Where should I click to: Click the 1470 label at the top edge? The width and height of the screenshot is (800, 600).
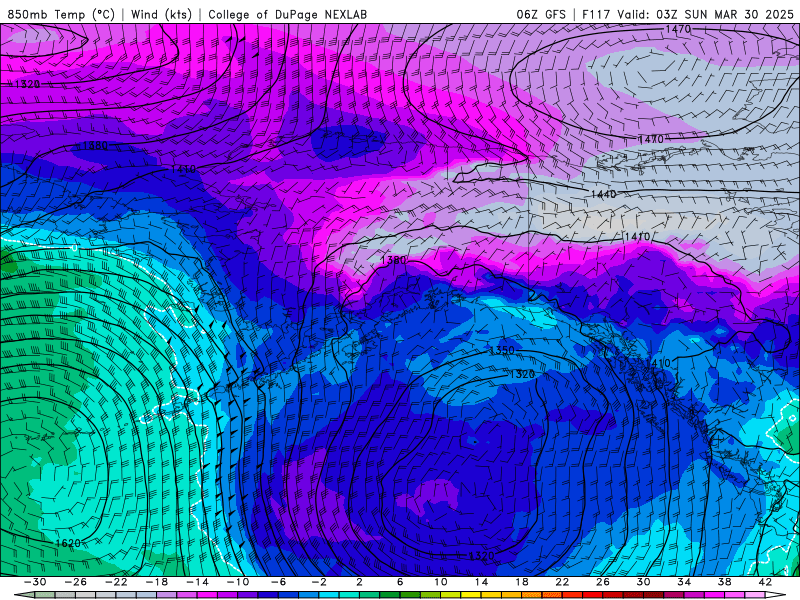(678, 30)
